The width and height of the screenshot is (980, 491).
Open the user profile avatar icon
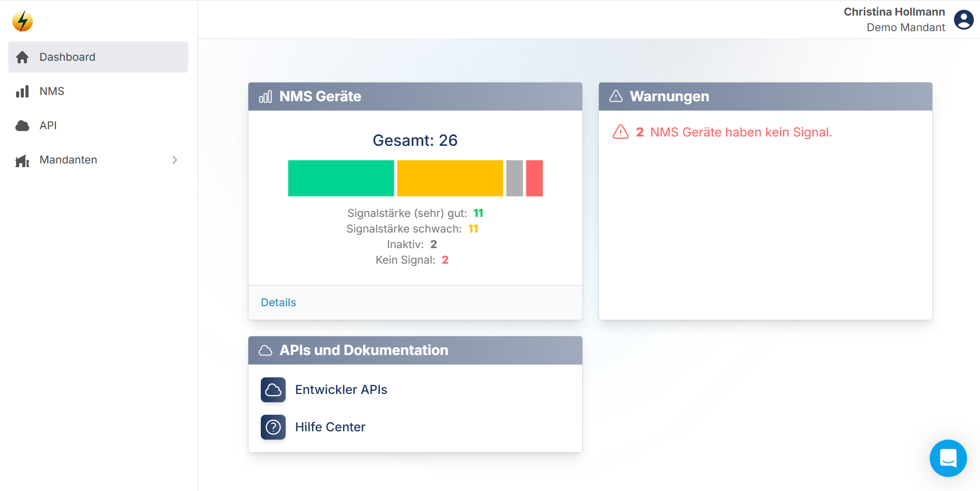tap(963, 20)
